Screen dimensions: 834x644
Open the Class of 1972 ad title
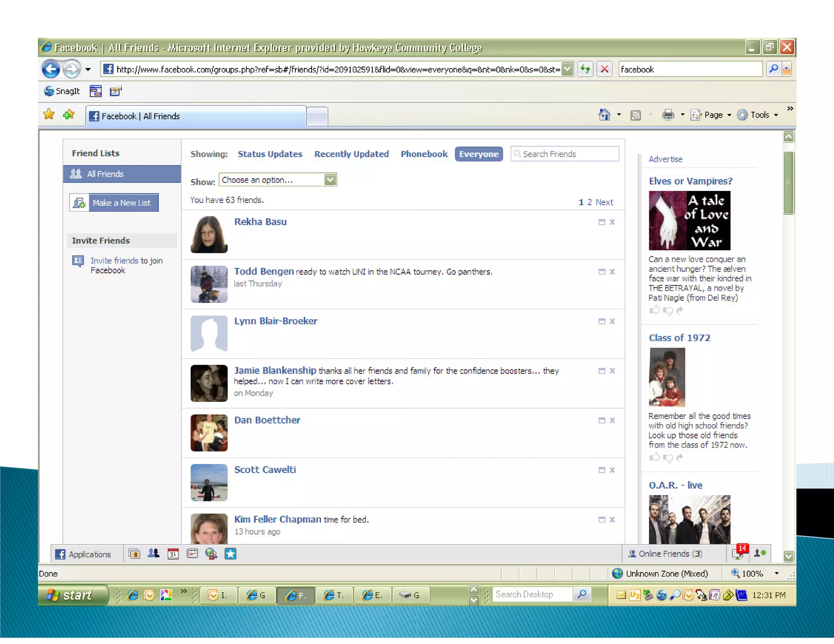tap(679, 338)
